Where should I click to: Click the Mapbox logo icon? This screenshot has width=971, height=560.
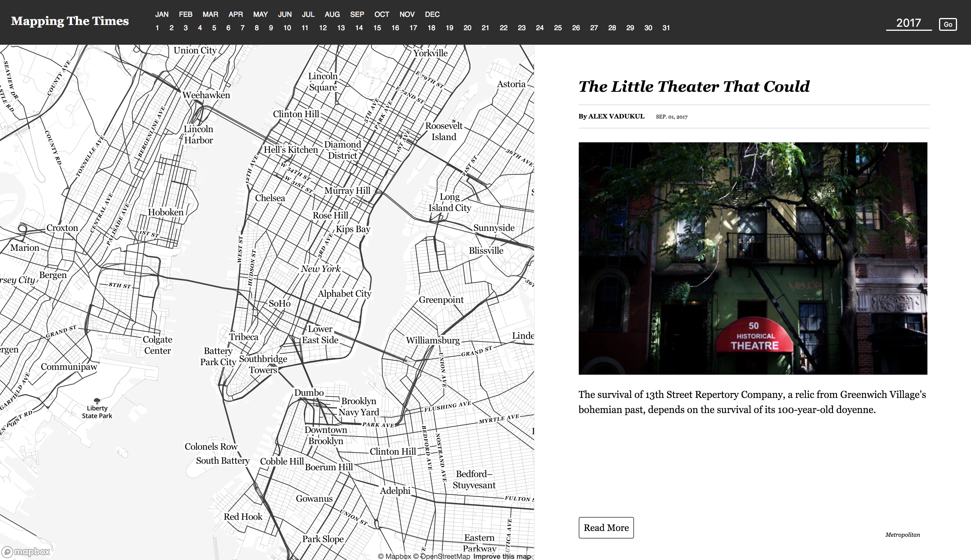8,552
